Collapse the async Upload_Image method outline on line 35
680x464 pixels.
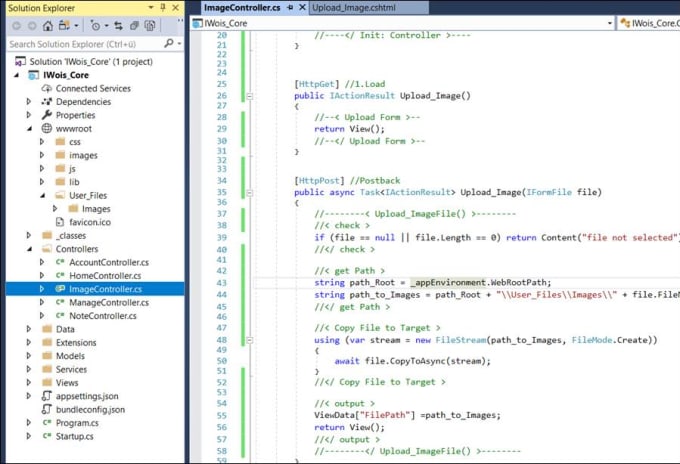(x=250, y=193)
